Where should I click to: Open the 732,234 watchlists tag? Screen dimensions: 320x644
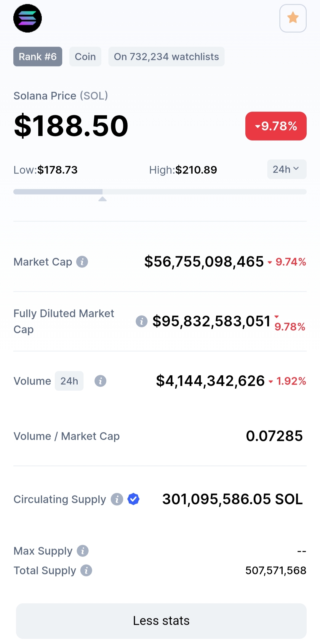[x=167, y=57]
